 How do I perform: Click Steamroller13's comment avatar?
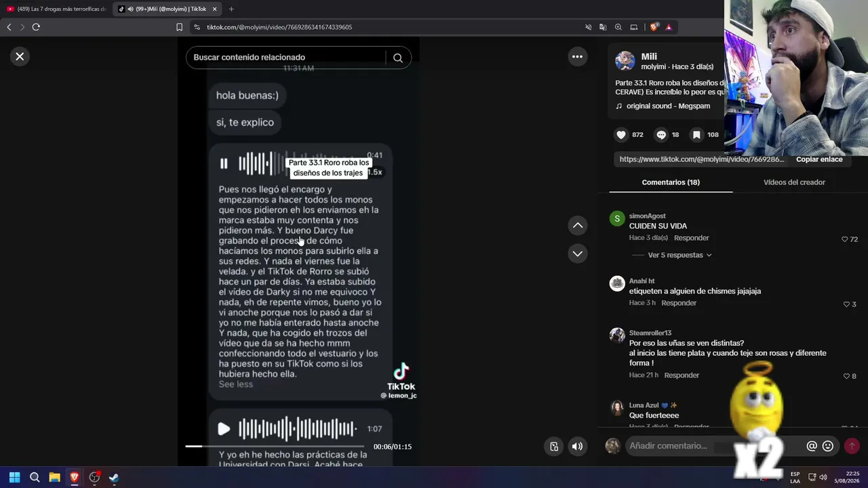[617, 335]
